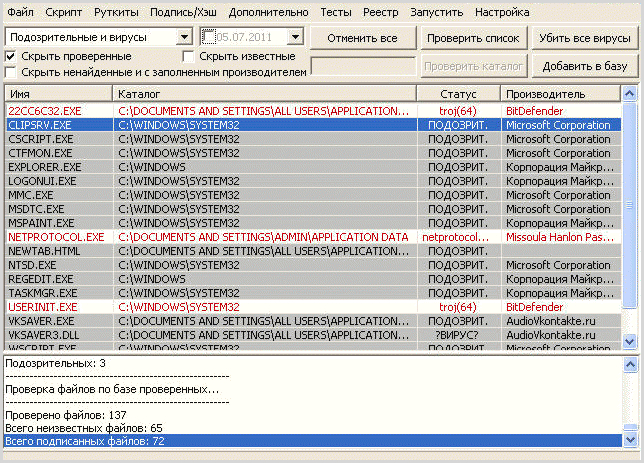Select the USERINIT.EXE entry
The image size is (644, 463).
pos(43,307)
